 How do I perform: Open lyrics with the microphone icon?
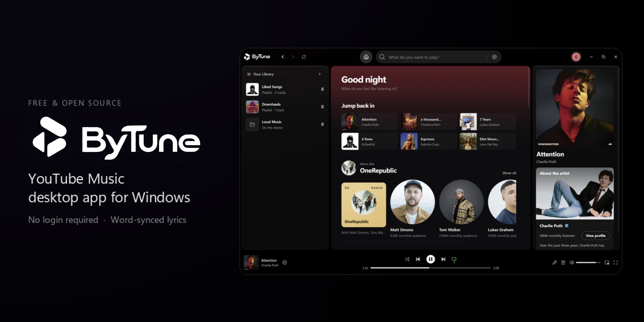(x=555, y=262)
